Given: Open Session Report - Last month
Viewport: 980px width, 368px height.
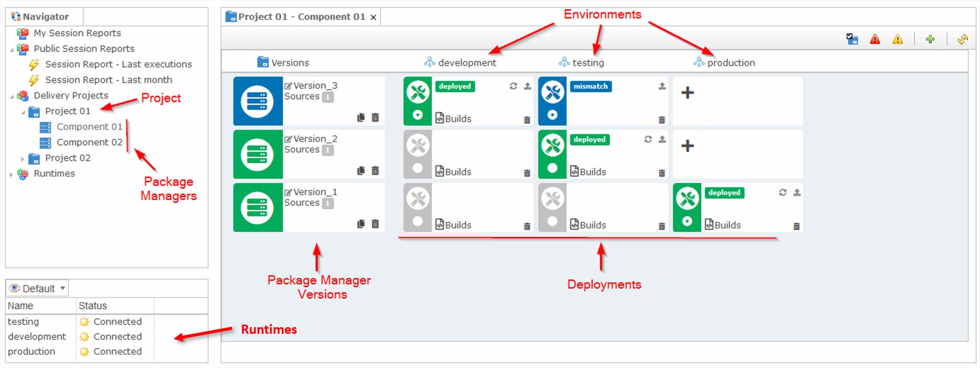Looking at the screenshot, I should click(x=108, y=80).
